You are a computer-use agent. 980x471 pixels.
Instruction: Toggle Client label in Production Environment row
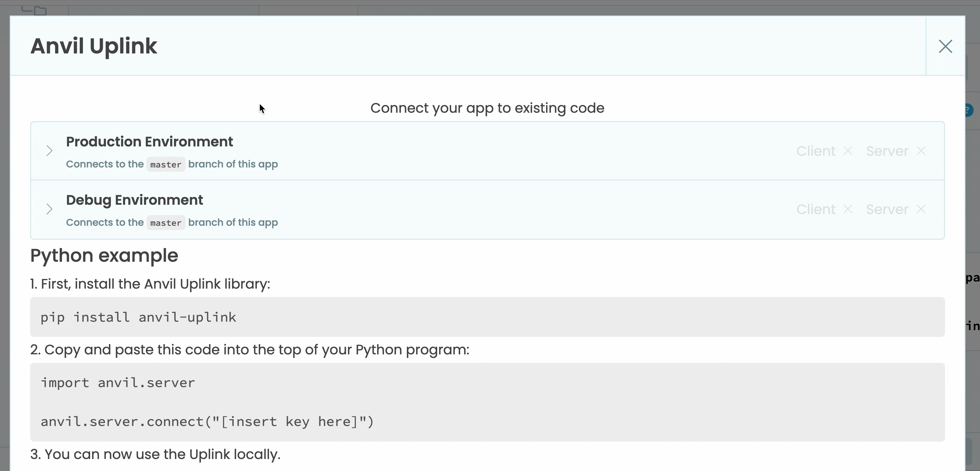coord(816,151)
